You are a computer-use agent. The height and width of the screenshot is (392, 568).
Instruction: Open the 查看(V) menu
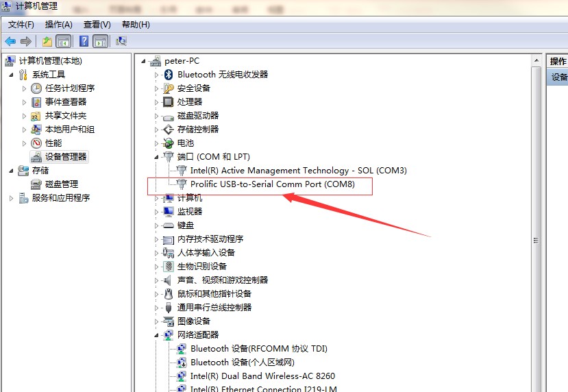[97, 25]
